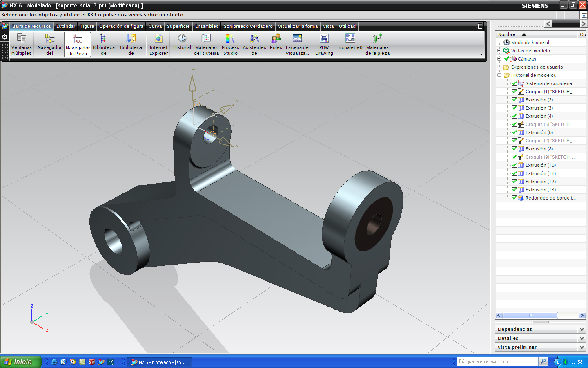This screenshot has height=368, width=588.
Task: Click left arrow button above navigator
Action: tap(548, 24)
